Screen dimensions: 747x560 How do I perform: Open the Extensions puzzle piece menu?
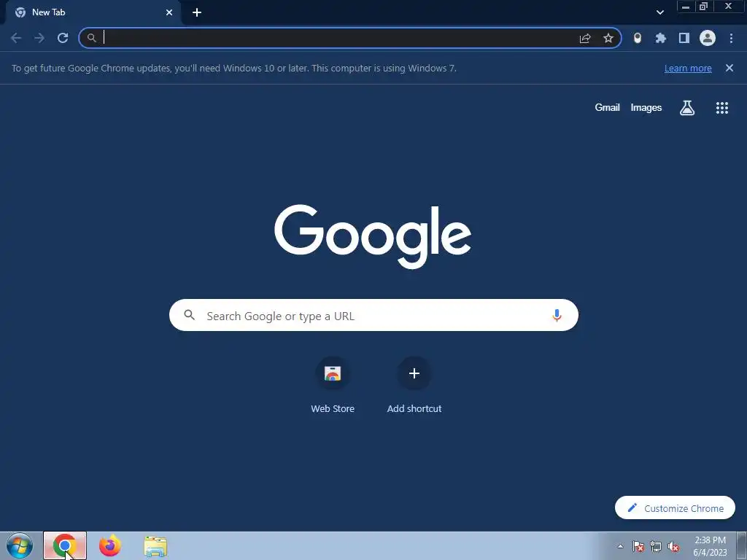pyautogui.click(x=661, y=38)
